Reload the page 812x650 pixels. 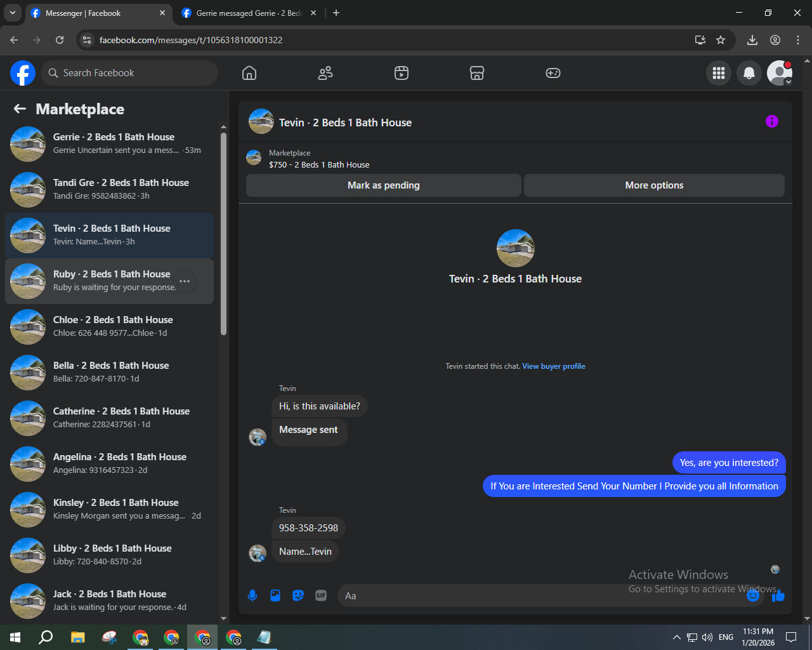pyautogui.click(x=60, y=40)
